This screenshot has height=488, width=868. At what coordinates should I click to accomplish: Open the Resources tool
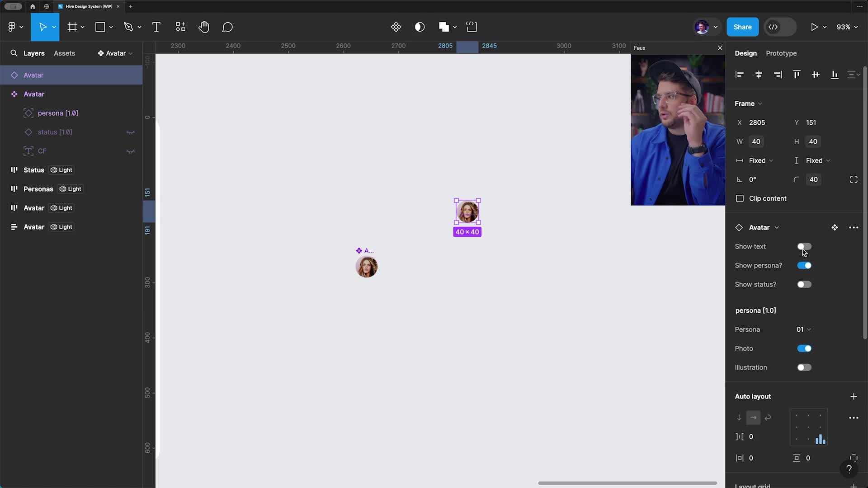[180, 27]
